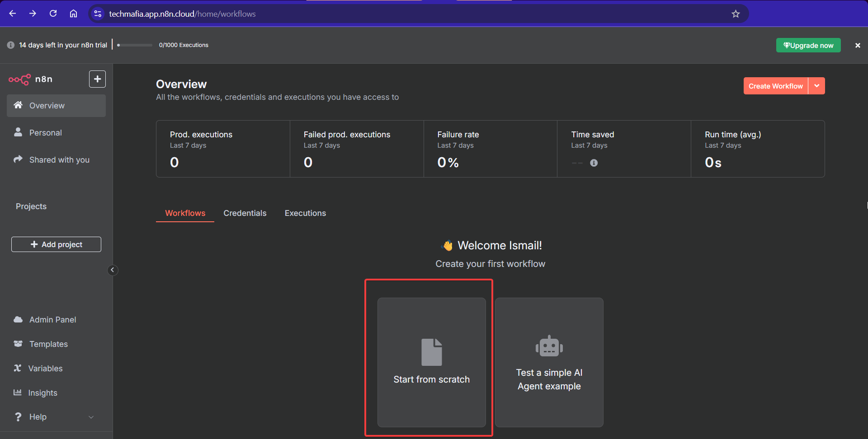
Task: Select the Start from scratch card
Action: point(431,361)
